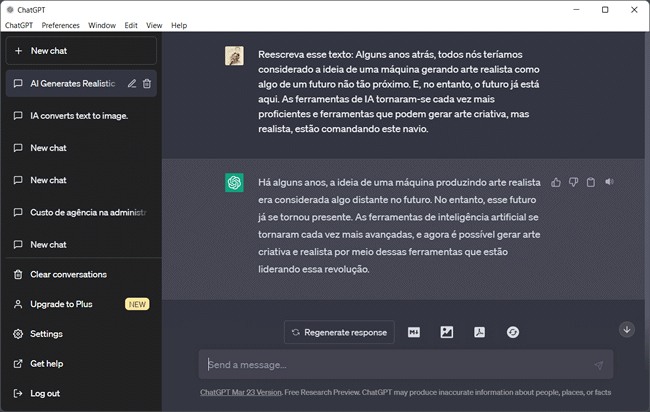Click Get help link

(81, 364)
